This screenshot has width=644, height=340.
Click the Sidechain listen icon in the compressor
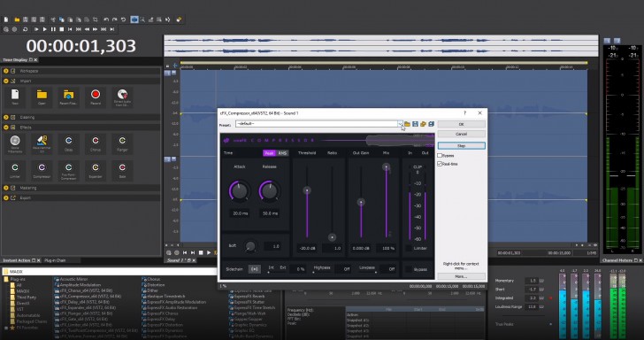click(255, 269)
